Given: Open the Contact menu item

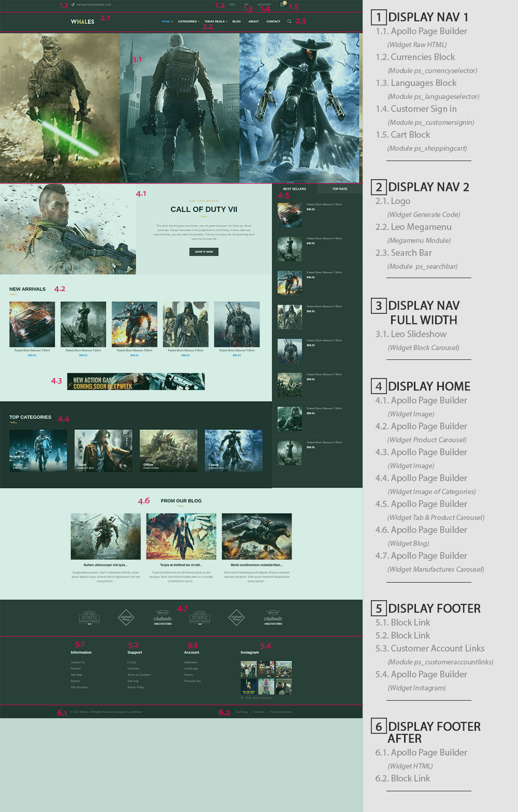Looking at the screenshot, I should pos(274,21).
